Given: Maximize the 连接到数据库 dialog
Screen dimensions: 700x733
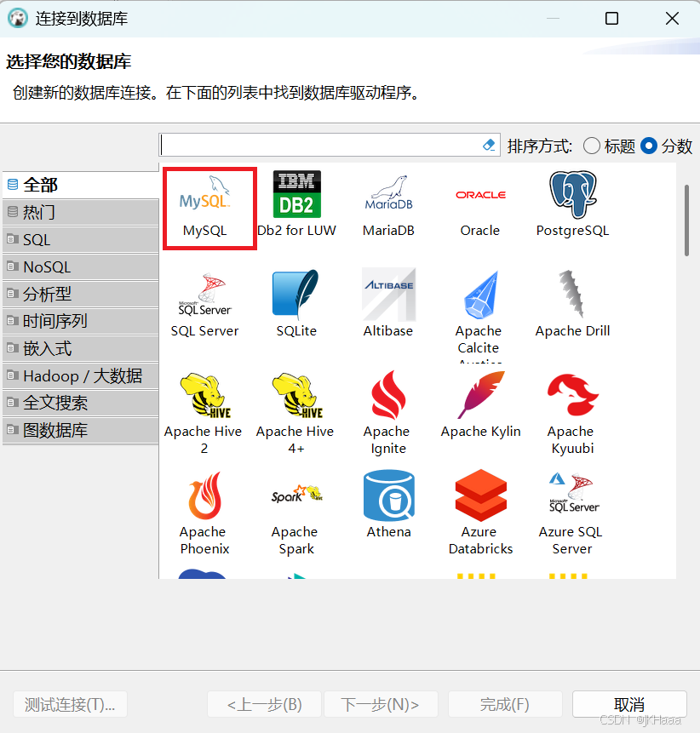Looking at the screenshot, I should (611, 19).
